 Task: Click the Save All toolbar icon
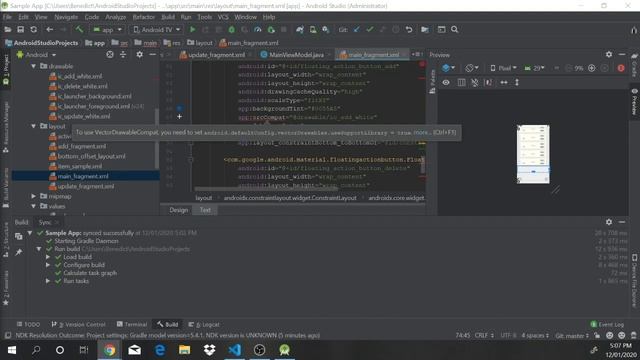click(20, 29)
